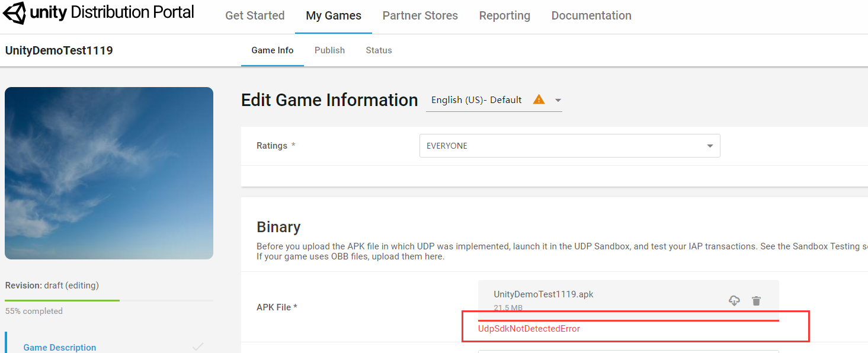Click the 21.5 MB file size
This screenshot has width=868, height=353.
[x=508, y=308]
